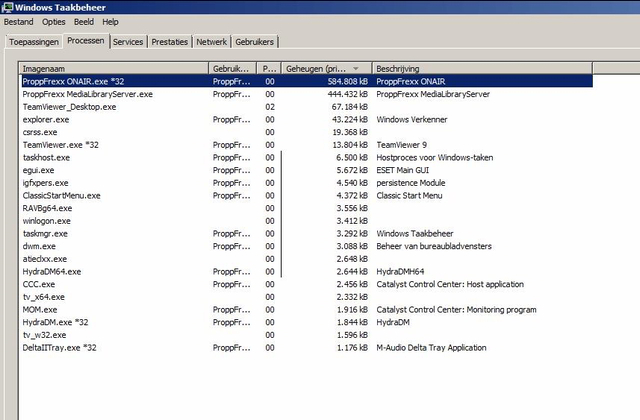Select ClassicStartMenu.exe process
Image resolution: width=640 pixels, height=420 pixels.
[x=306, y=196]
